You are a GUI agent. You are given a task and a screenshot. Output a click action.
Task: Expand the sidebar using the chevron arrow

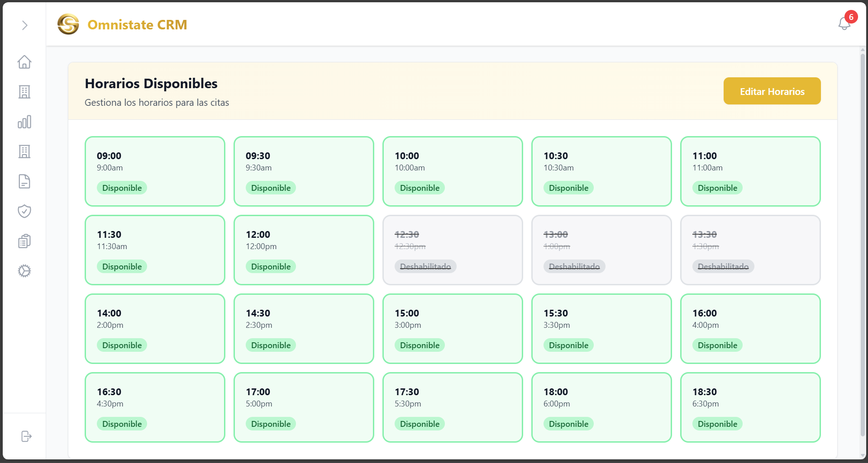click(24, 26)
